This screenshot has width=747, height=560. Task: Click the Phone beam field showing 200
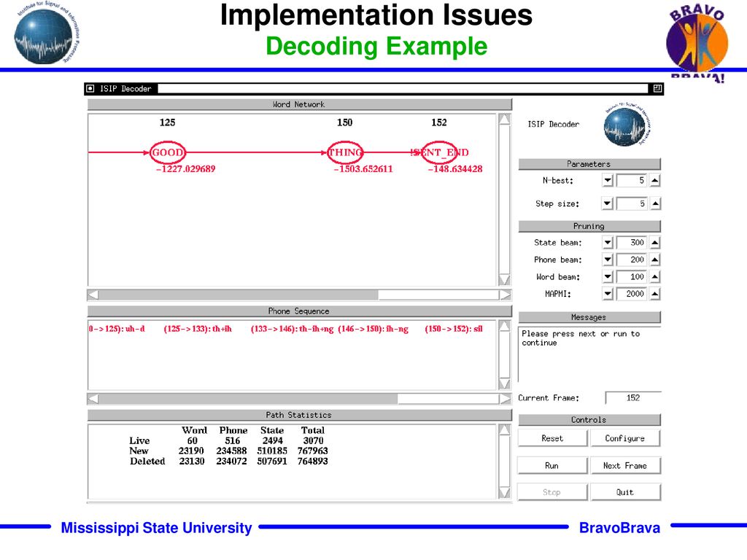(x=632, y=260)
